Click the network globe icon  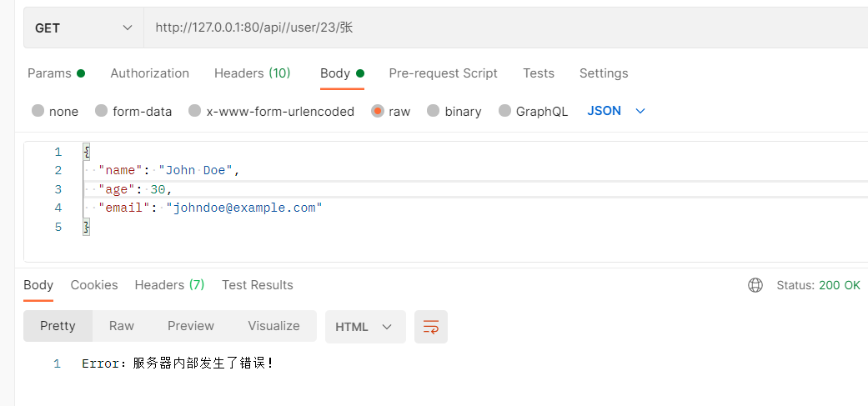[755, 285]
